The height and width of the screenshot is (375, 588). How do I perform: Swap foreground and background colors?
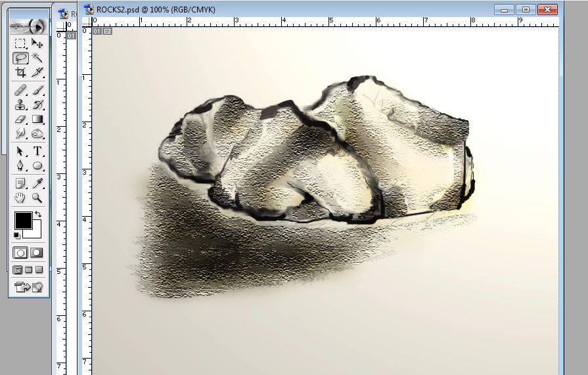[x=38, y=215]
